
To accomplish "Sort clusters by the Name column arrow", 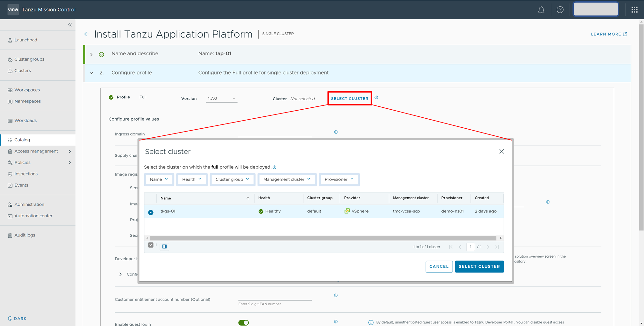I will [x=248, y=198].
